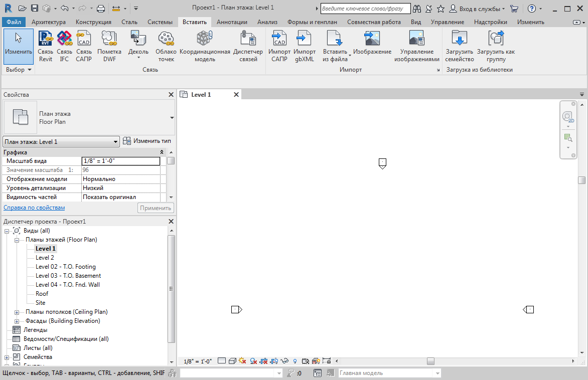Viewport: 588px width, 380px height.
Task: Expand Фасады (Building Elevation) node
Action: click(17, 321)
